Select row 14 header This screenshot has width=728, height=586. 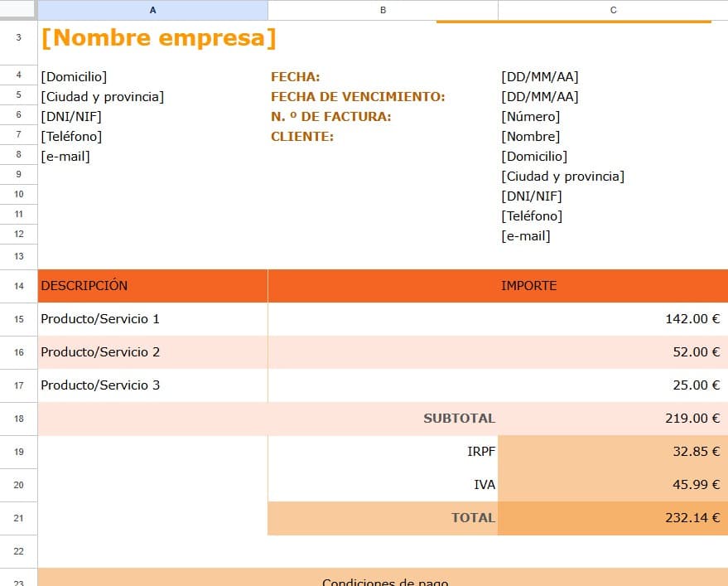18,286
